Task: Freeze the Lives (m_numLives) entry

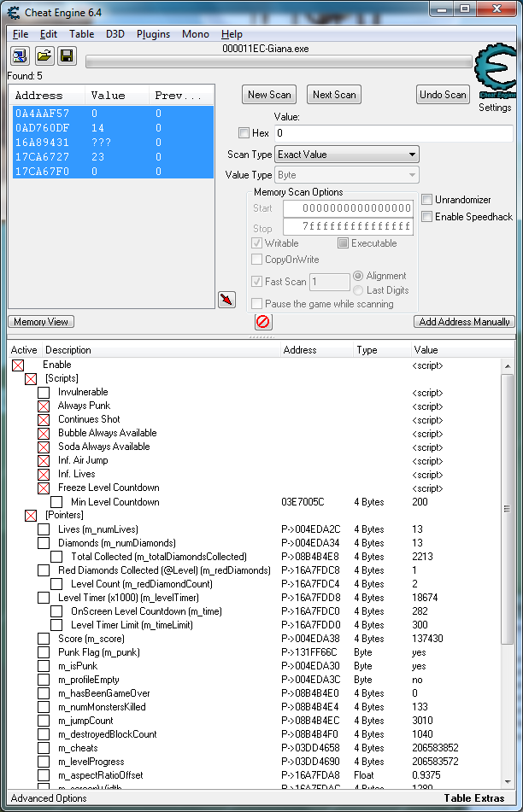Action: coord(44,529)
